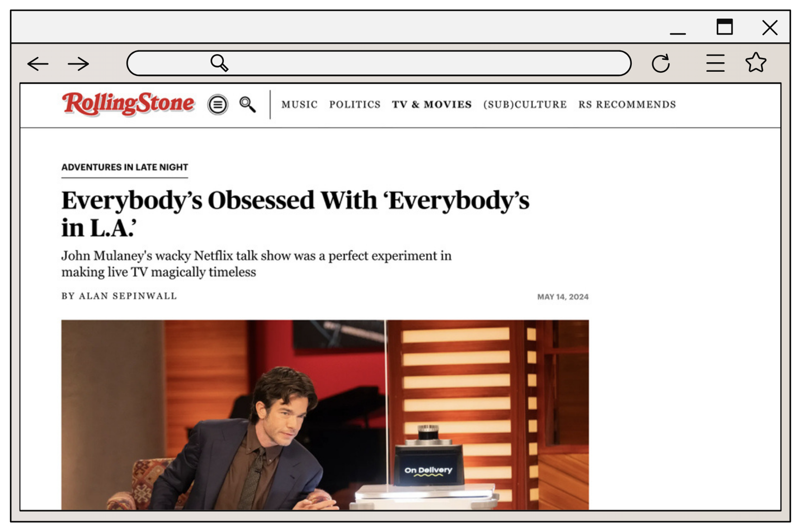801x532 pixels.
Task: Browse RS RECOMMENDS
Action: pyautogui.click(x=627, y=104)
